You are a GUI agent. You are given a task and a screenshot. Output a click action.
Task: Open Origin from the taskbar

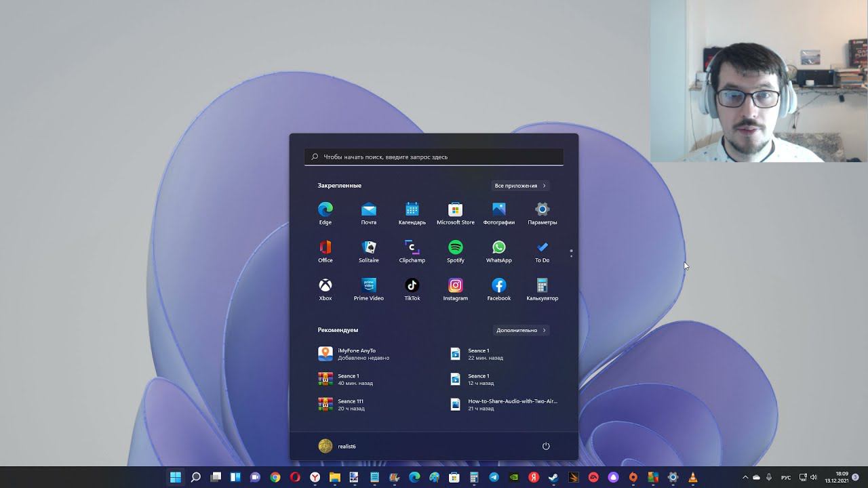[x=633, y=477]
